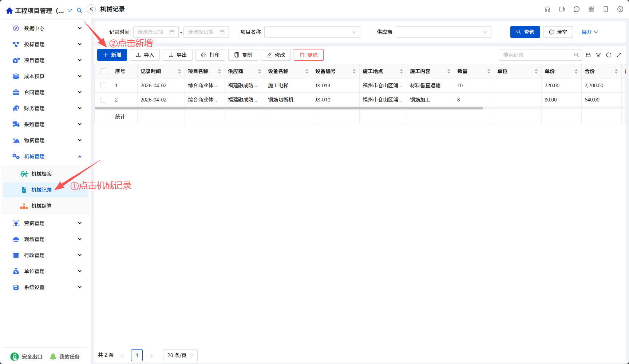The height and width of the screenshot is (364, 629).
Task: Click the 新增 button
Action: tap(112, 55)
